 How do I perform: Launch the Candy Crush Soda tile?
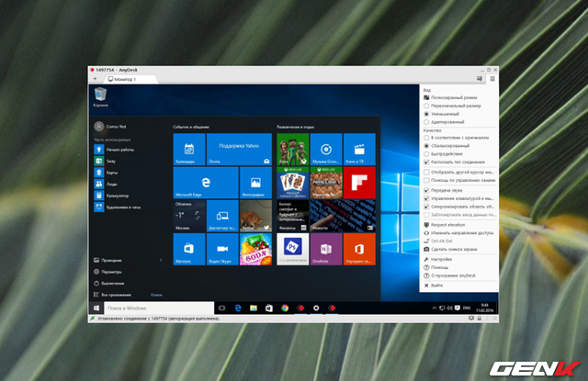[255, 249]
